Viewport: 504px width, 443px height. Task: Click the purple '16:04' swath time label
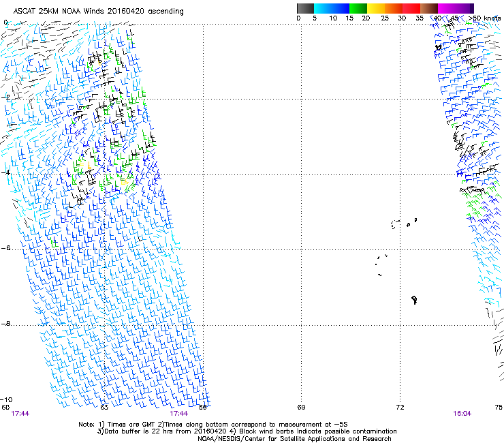[x=462, y=414]
